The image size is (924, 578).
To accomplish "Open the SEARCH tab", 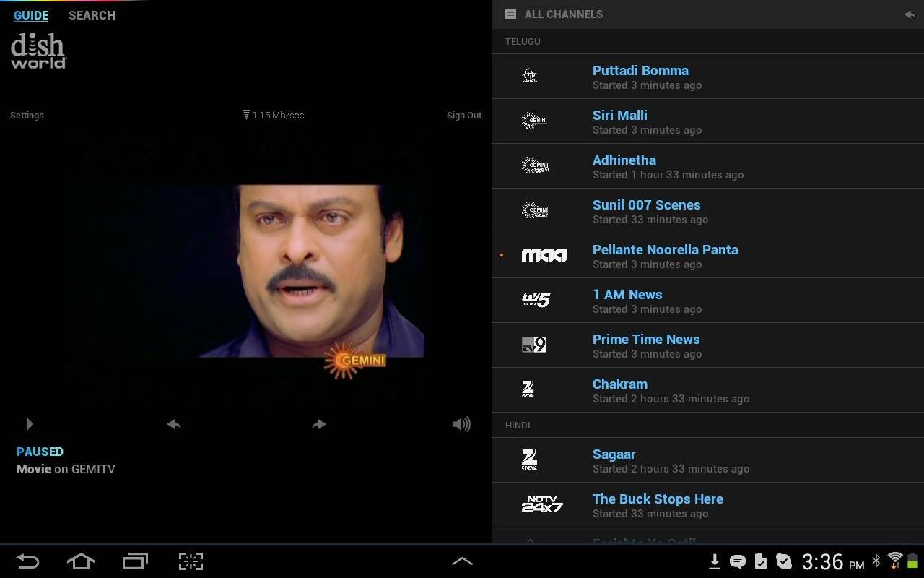I will [x=92, y=15].
